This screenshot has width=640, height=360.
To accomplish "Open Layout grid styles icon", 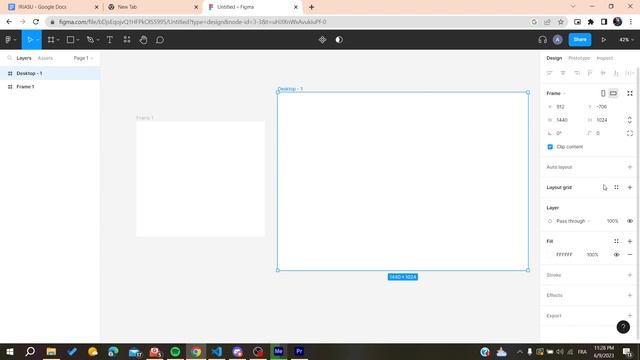I will (x=616, y=187).
